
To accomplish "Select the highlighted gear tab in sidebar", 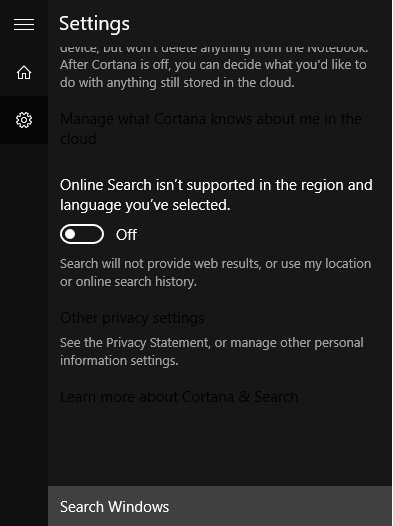I will [x=24, y=120].
